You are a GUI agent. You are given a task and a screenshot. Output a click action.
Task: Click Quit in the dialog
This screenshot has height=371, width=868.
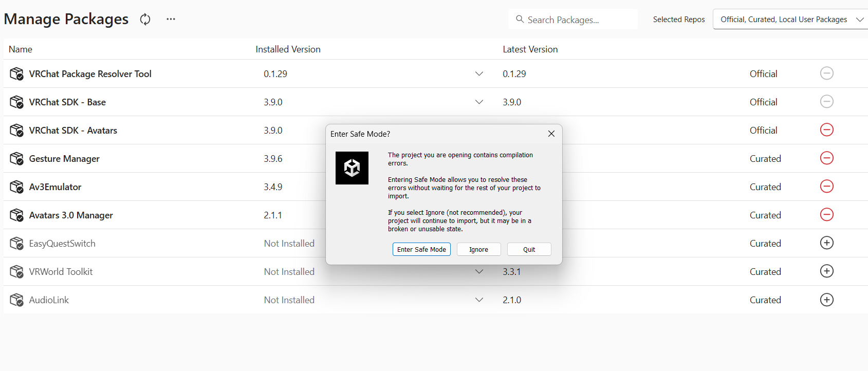tap(529, 249)
